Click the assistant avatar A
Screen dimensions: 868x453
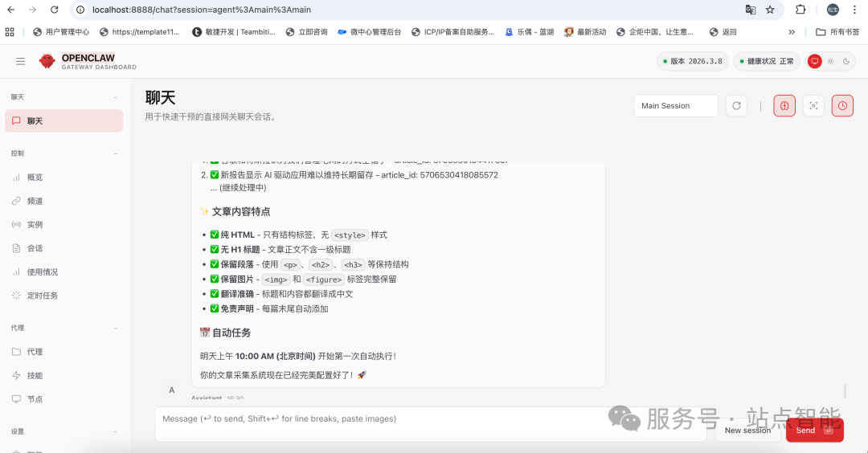(x=172, y=390)
